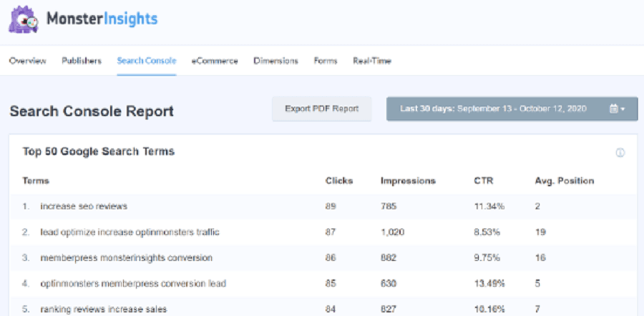Click the 85 clicks value

coord(331,284)
